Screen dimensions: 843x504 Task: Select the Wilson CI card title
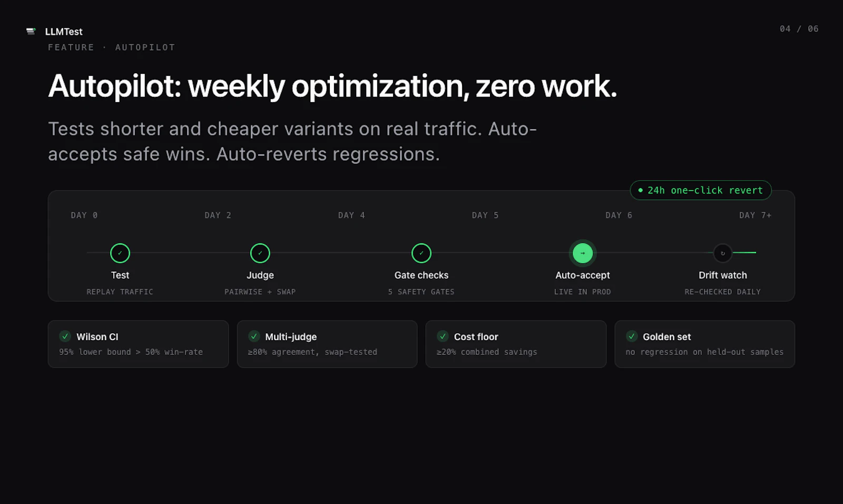point(97,337)
